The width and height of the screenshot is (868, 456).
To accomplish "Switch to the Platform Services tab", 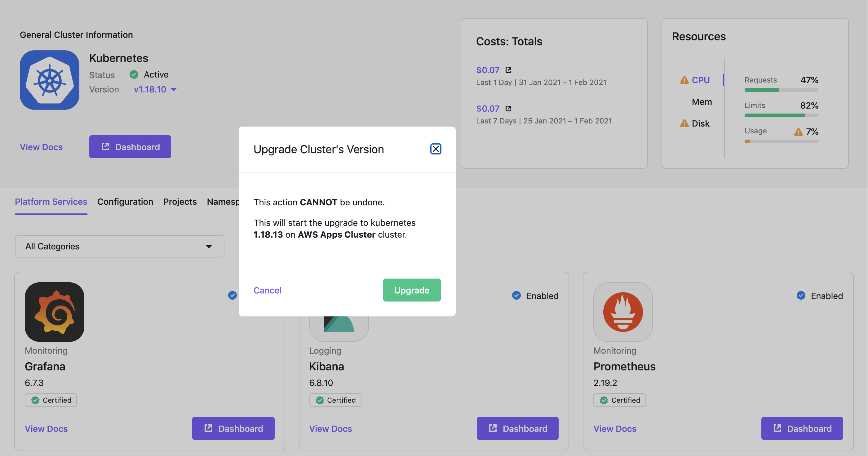I will click(51, 202).
